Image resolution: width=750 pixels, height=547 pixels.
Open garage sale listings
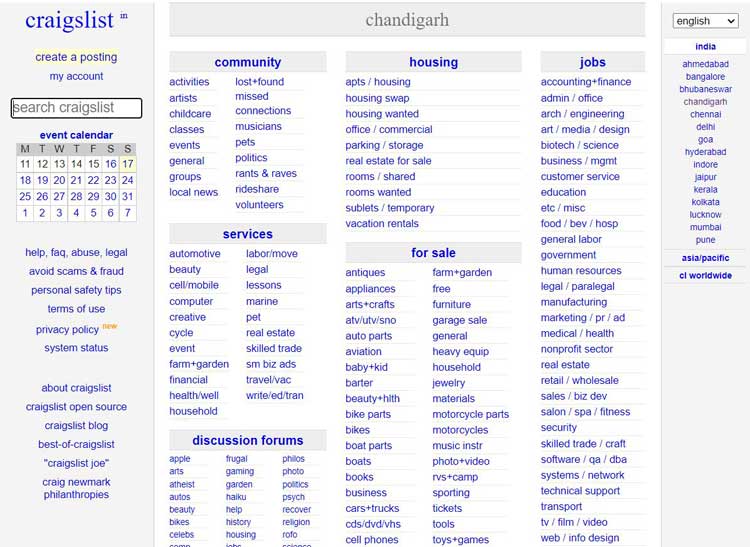459,320
